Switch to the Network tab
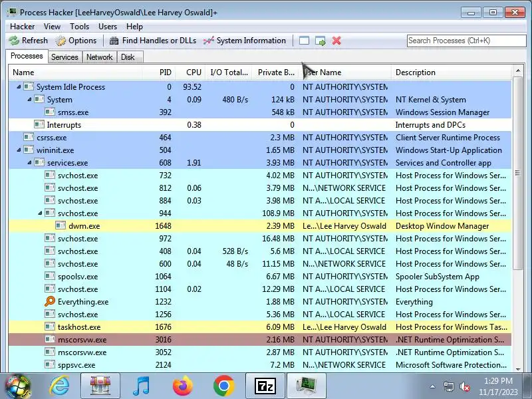Image resolution: width=532 pixels, height=399 pixels. coord(99,57)
